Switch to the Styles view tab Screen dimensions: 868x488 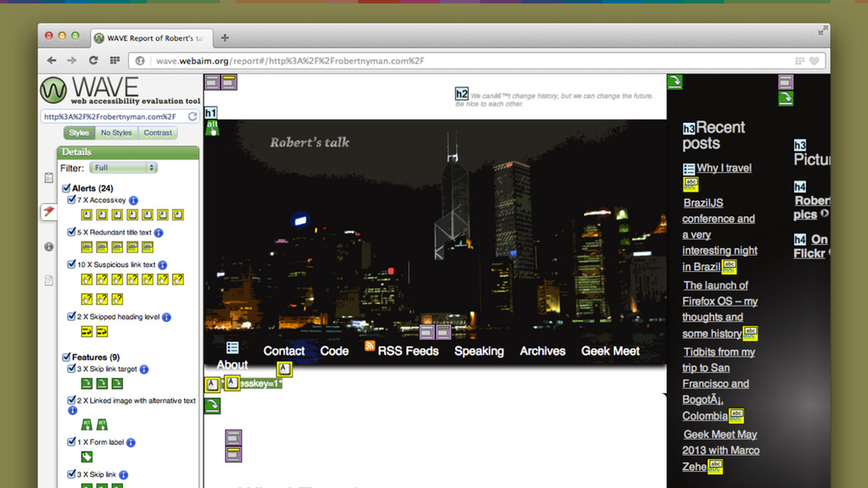point(79,133)
